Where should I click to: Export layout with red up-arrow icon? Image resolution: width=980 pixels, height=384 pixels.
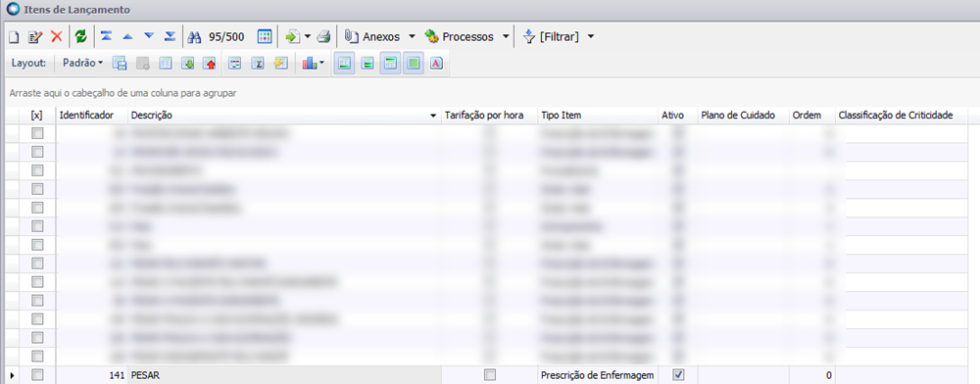[x=210, y=63]
